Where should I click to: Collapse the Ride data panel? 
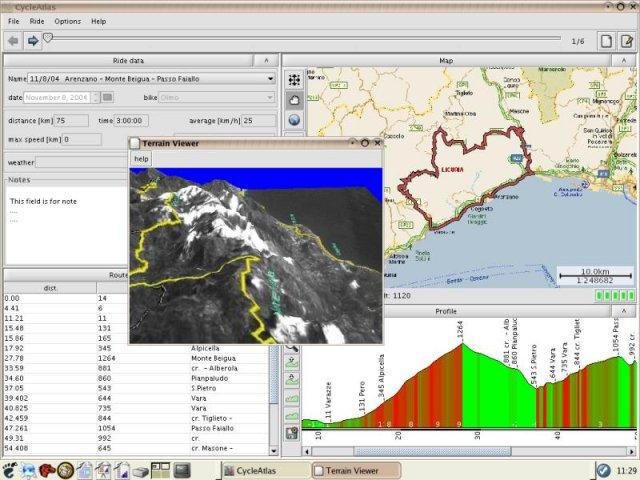click(265, 60)
